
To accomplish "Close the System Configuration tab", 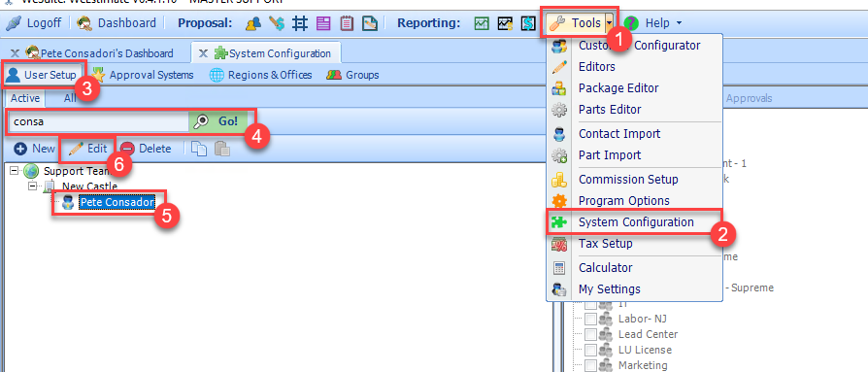I will click(203, 53).
